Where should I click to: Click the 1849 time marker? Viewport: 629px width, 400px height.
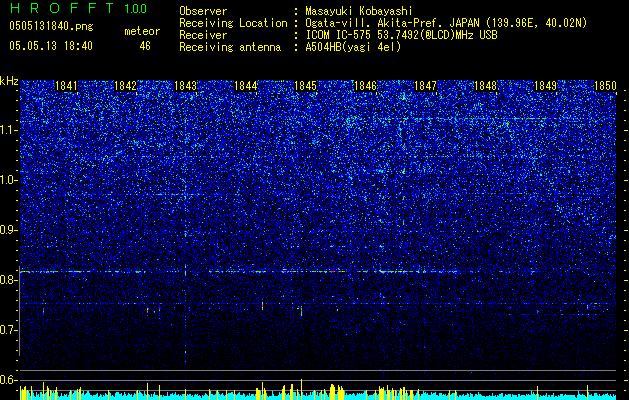546,86
